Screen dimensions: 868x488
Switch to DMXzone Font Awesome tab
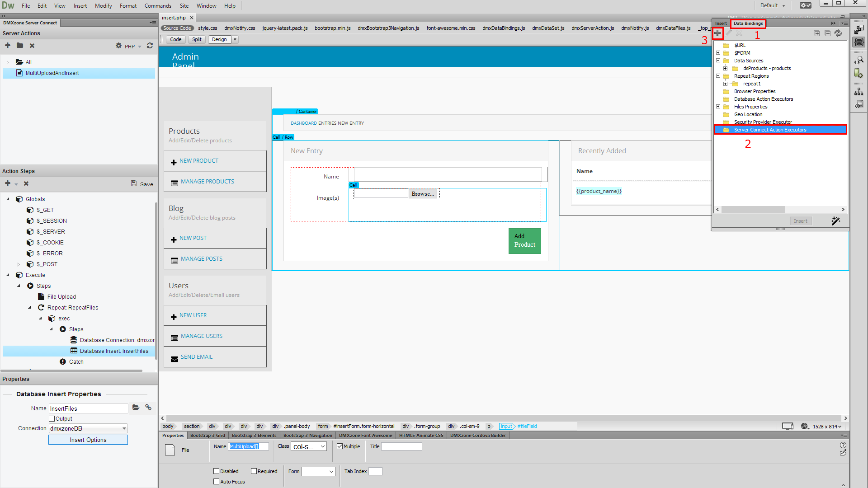[365, 435]
